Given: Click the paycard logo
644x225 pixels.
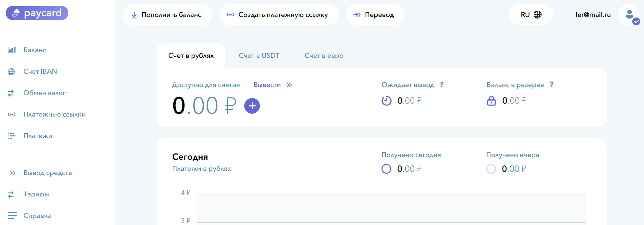Looking at the screenshot, I should [x=37, y=13].
